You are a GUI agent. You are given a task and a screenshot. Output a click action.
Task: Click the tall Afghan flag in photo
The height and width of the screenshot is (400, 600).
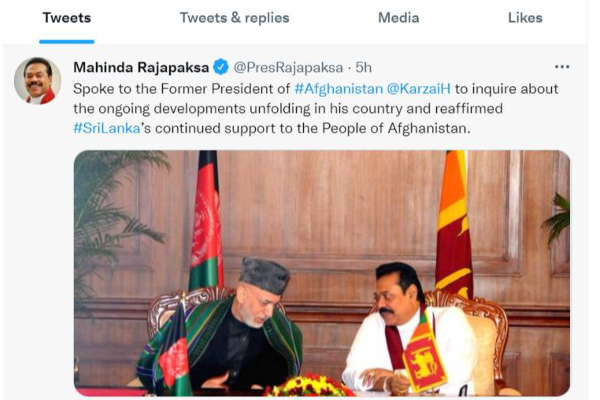pos(207,220)
